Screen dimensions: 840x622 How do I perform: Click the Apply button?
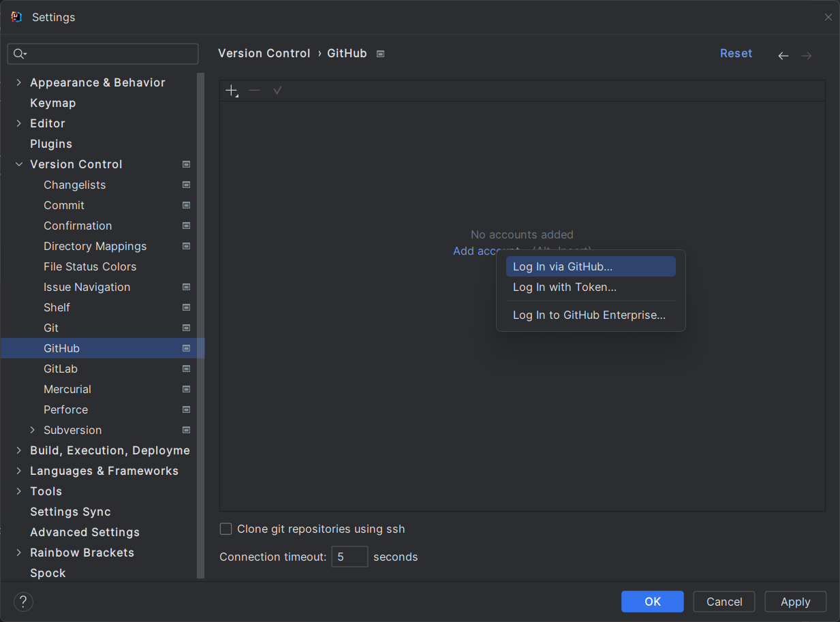click(x=796, y=602)
